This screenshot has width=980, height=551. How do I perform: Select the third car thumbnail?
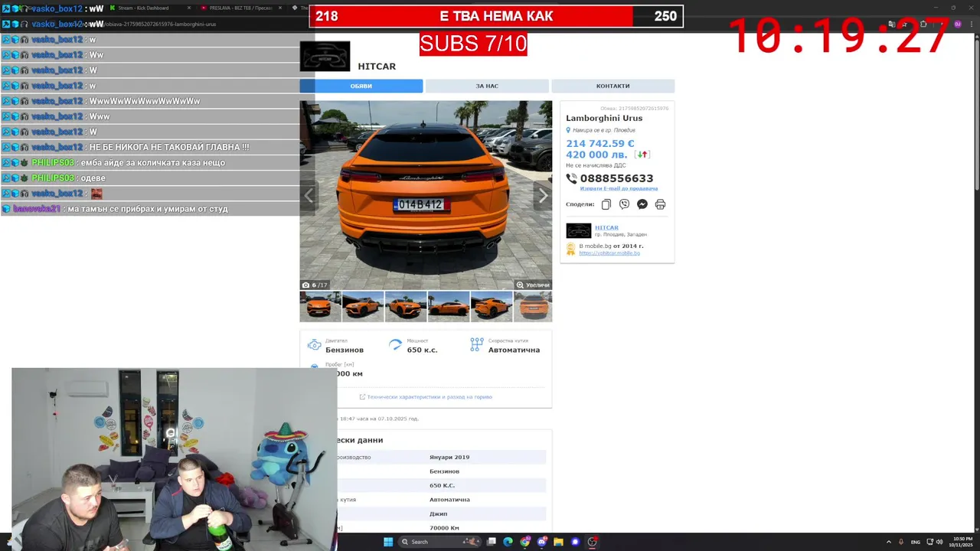[x=405, y=307]
